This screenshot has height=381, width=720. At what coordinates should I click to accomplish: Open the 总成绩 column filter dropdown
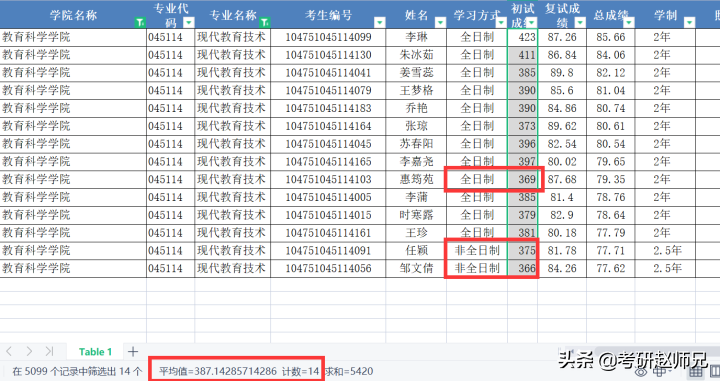pos(629,22)
